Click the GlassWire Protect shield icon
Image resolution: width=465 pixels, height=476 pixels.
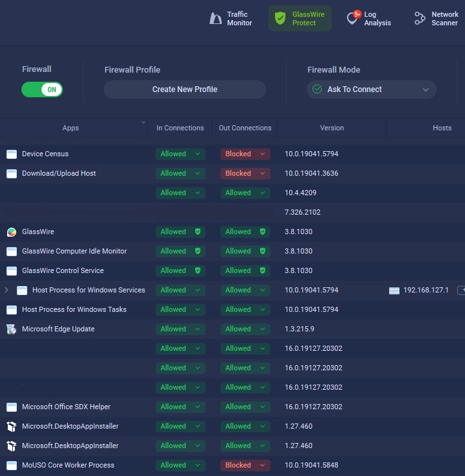click(x=280, y=19)
